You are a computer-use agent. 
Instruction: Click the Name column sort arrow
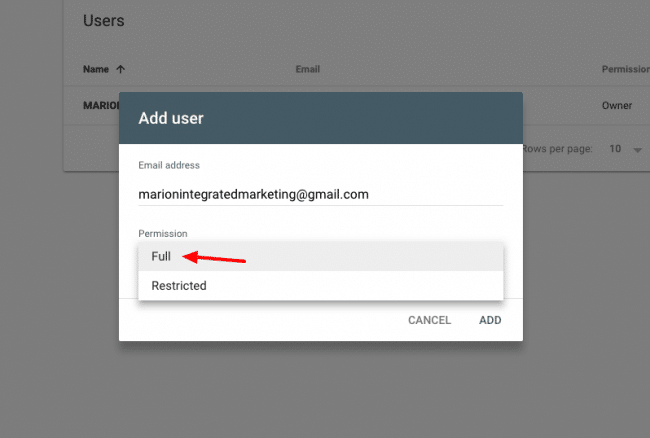[121, 70]
